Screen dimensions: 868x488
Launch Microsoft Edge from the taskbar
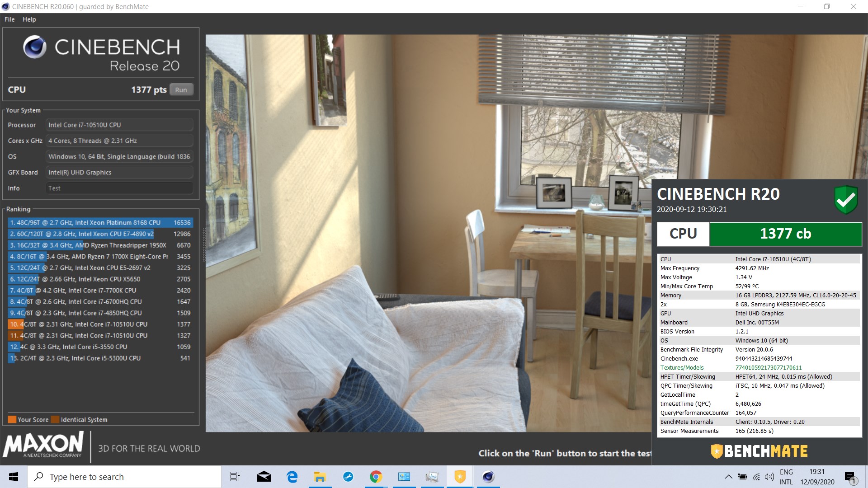(292, 477)
